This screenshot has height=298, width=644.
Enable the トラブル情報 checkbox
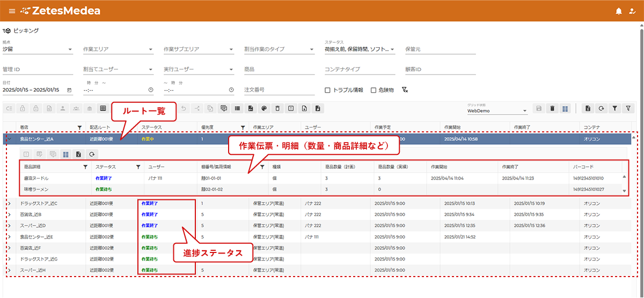pos(328,90)
